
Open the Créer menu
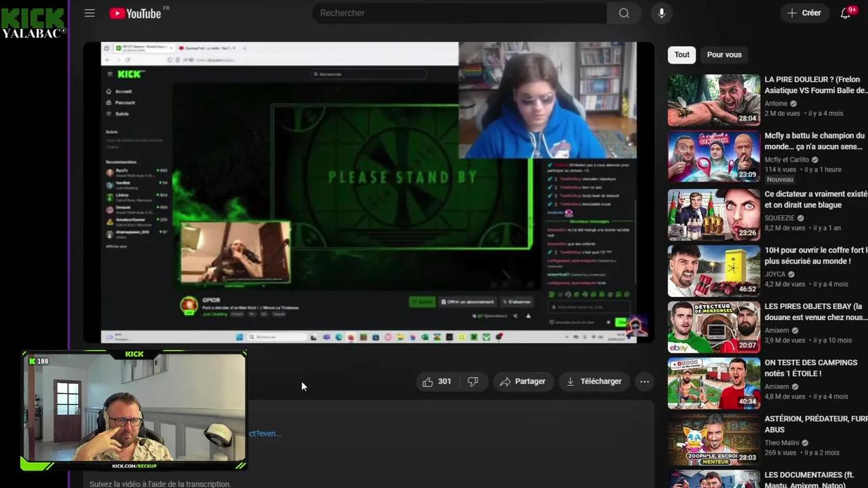tap(804, 13)
